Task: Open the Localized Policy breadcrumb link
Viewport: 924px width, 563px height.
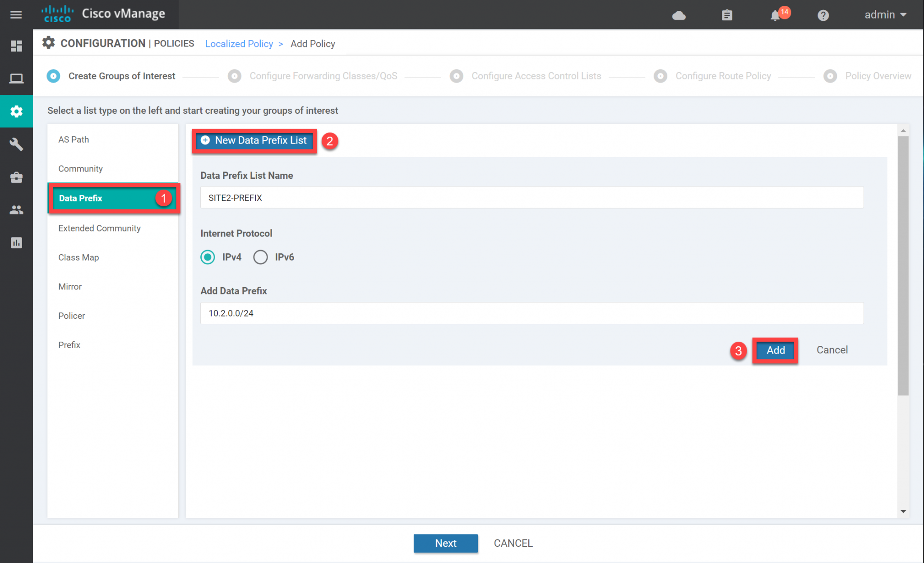Action: [239, 43]
